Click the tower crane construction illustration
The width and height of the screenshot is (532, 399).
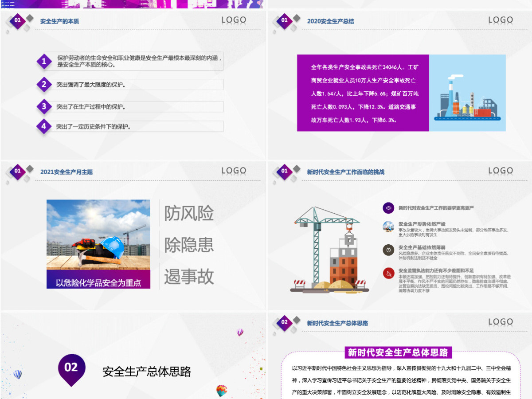(x=330, y=249)
